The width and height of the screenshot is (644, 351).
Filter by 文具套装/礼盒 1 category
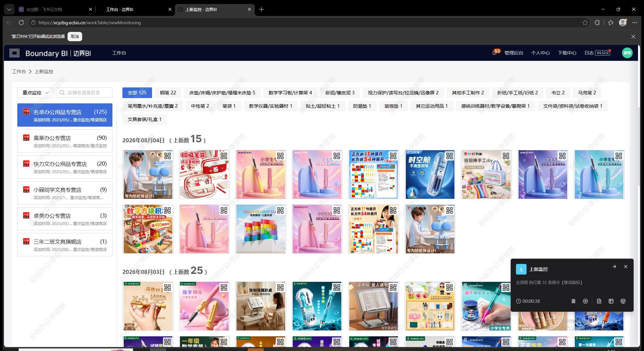click(x=145, y=119)
